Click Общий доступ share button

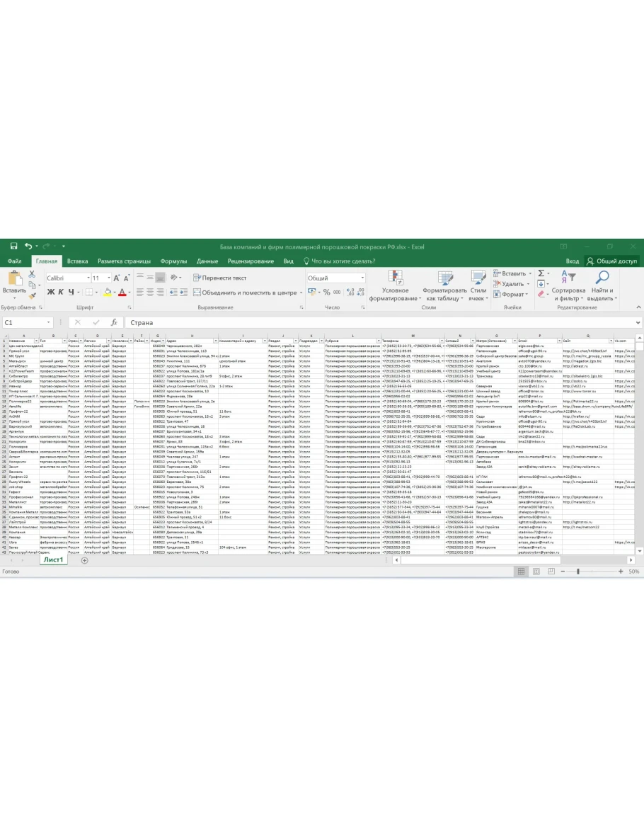(x=611, y=261)
